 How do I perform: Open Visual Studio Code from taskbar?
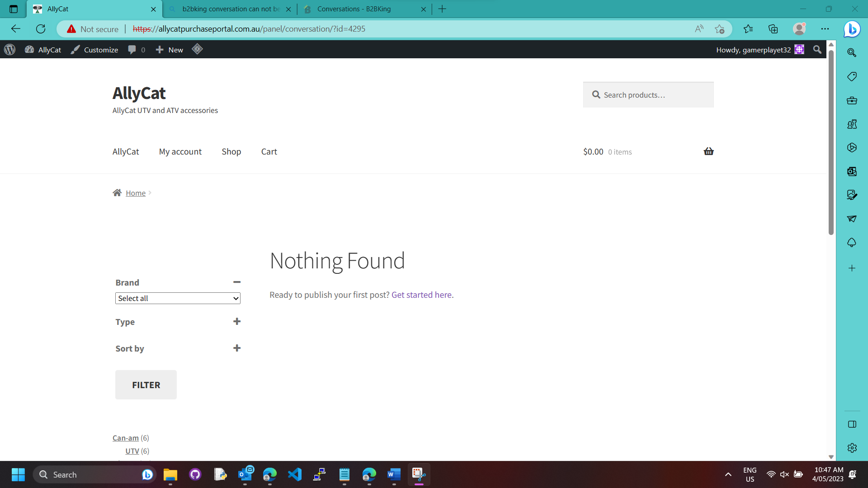coord(295,474)
